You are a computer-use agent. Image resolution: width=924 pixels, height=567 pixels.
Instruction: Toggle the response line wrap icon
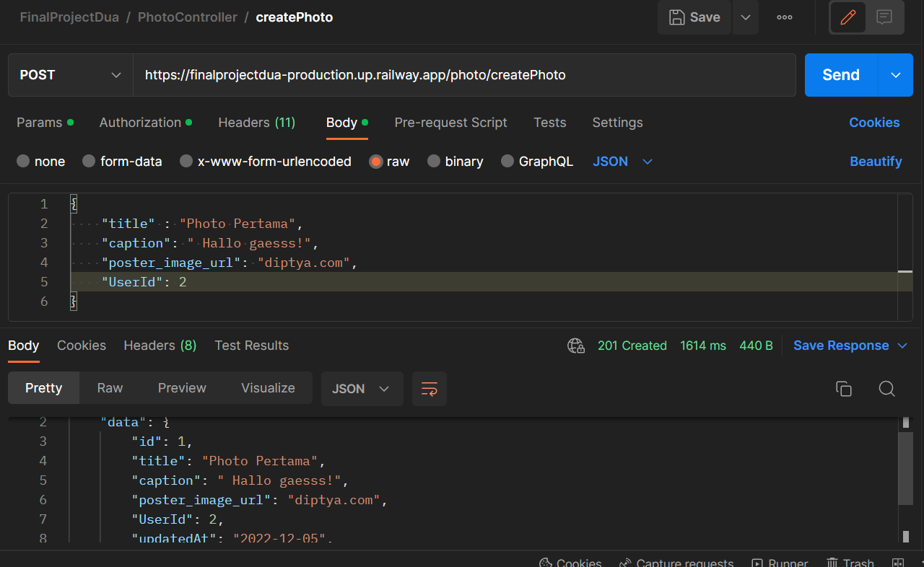(x=430, y=389)
